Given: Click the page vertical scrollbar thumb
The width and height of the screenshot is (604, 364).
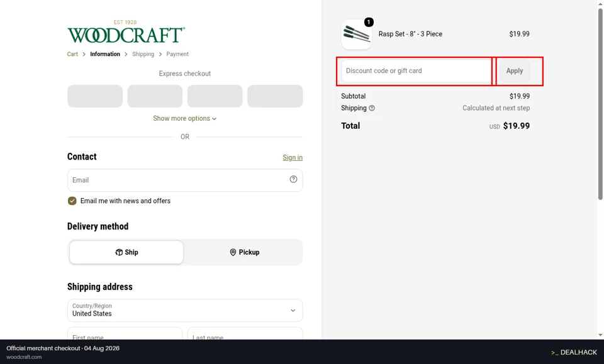Looking at the screenshot, I should (600, 104).
